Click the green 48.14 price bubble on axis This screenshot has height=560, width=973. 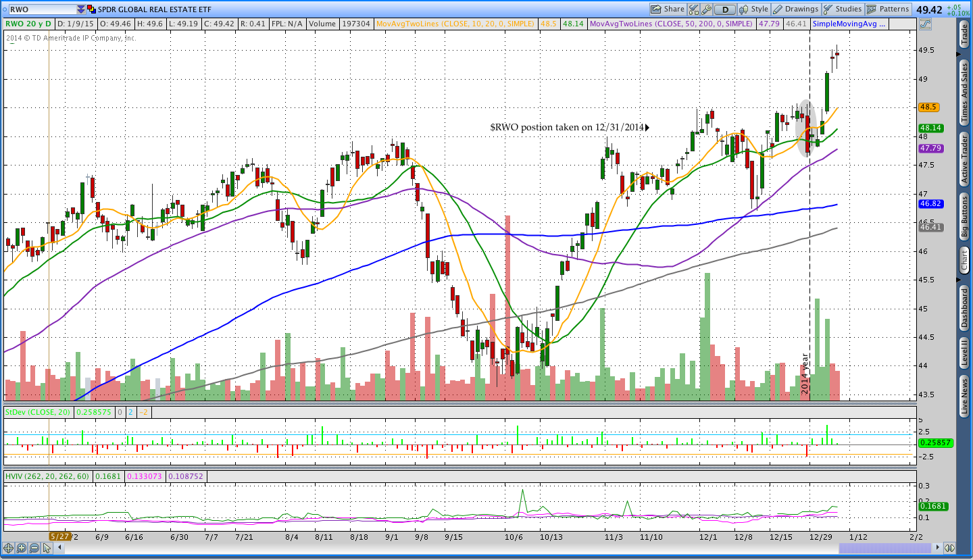[930, 128]
